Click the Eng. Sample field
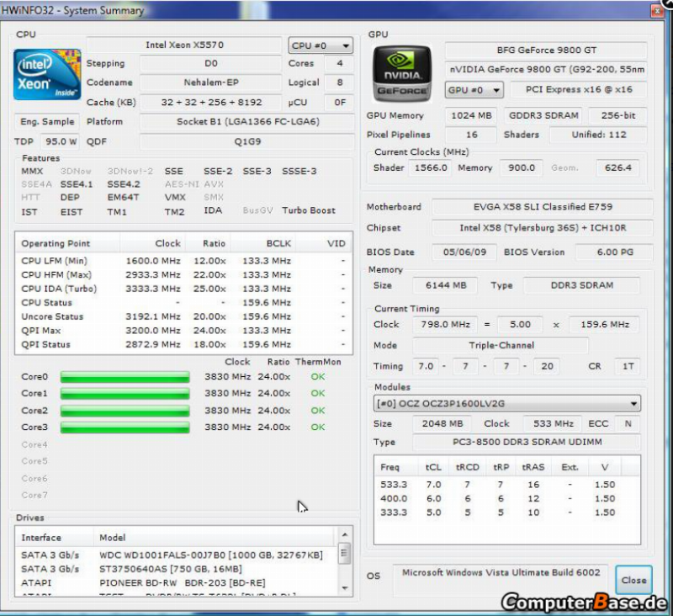 (47, 122)
